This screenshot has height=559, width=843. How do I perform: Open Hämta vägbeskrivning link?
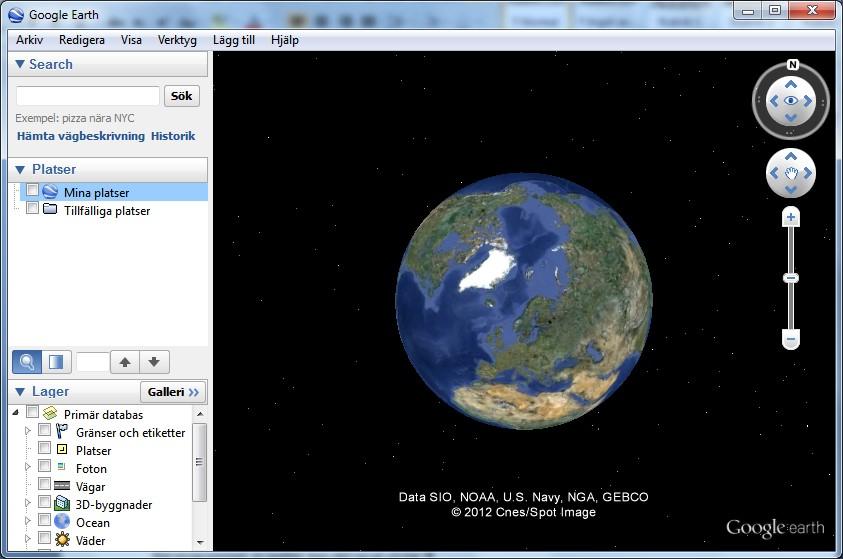(81, 136)
